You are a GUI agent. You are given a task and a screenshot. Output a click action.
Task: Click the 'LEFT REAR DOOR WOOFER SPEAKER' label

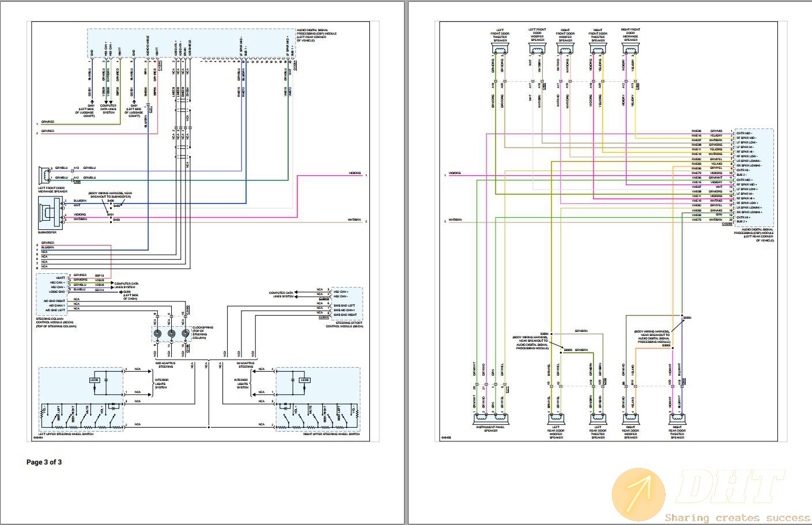[x=556, y=433]
